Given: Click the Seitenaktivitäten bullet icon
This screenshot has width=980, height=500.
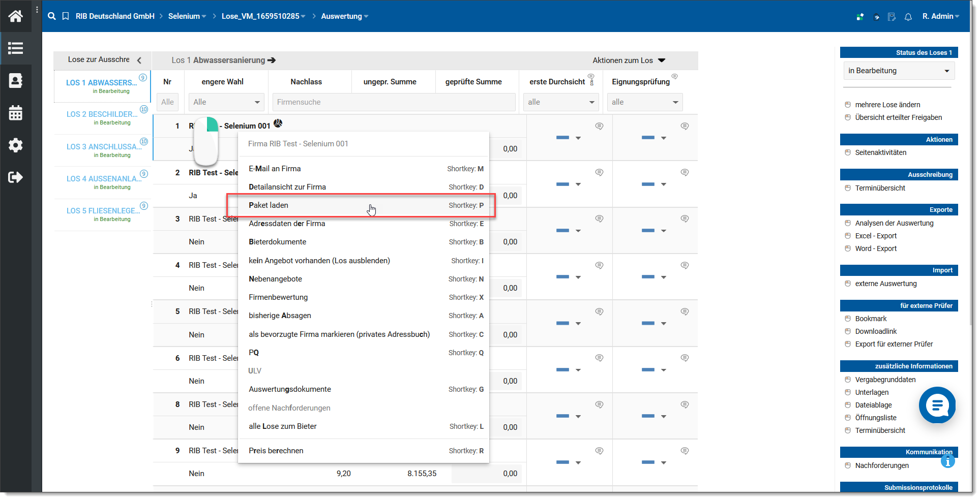Looking at the screenshot, I should click(848, 152).
